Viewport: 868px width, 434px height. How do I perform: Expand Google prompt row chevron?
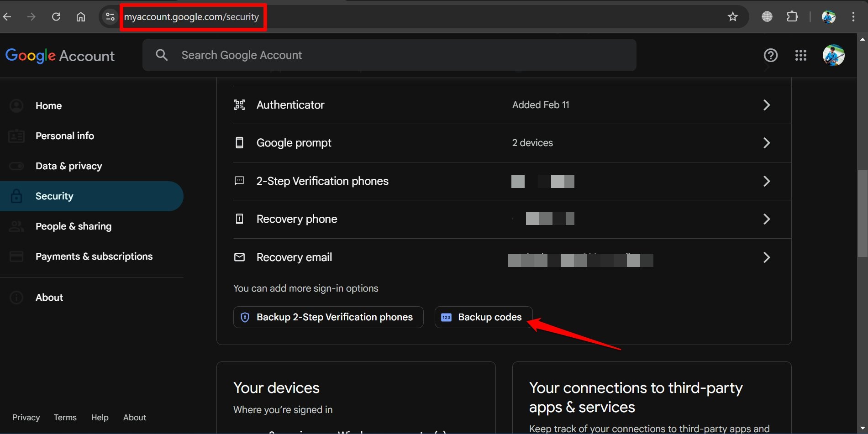[x=767, y=143]
